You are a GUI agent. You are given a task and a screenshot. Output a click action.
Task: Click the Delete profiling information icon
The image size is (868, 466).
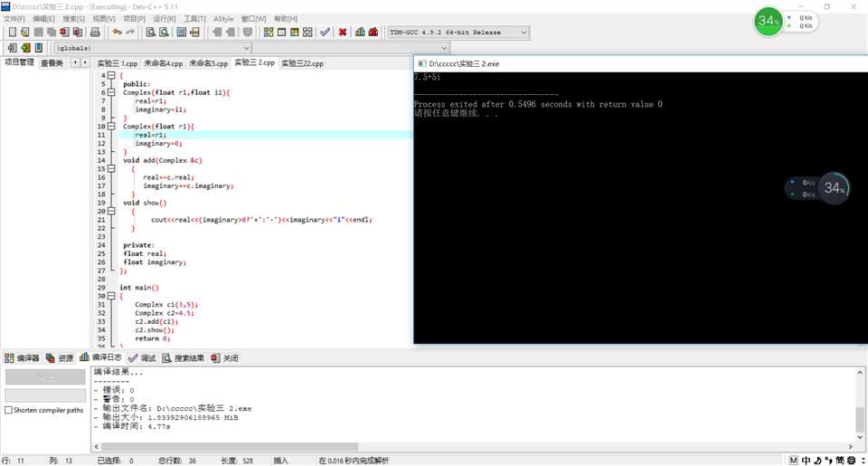(x=373, y=33)
